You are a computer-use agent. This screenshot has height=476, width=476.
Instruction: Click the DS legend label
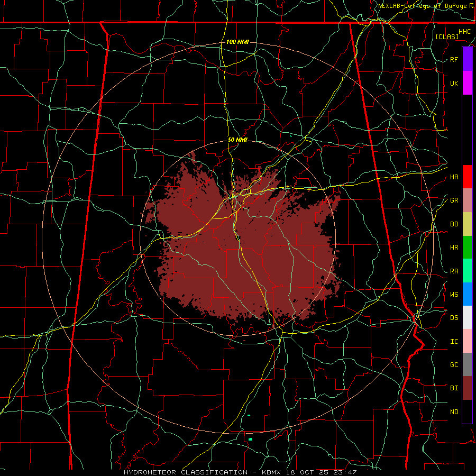coord(454,317)
